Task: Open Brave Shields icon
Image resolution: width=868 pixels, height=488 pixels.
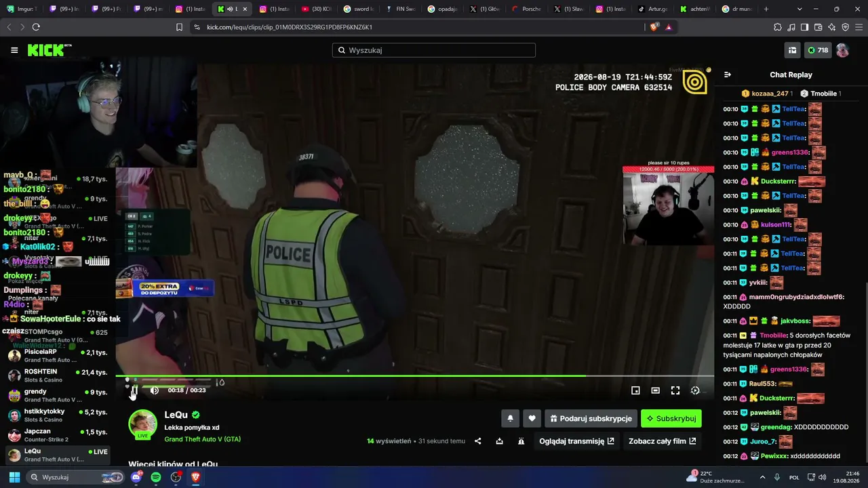Action: (654, 27)
